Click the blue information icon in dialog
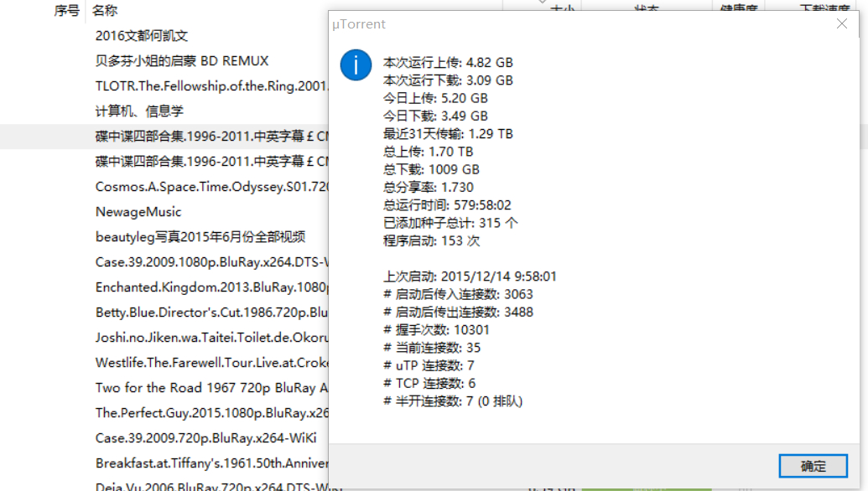868x491 pixels. click(356, 65)
